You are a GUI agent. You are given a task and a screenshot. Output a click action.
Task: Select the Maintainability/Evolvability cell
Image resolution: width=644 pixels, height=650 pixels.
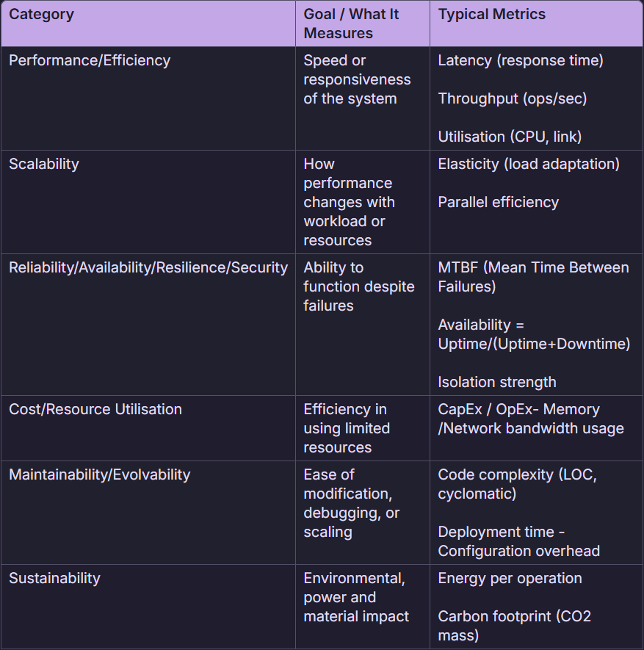(x=100, y=474)
